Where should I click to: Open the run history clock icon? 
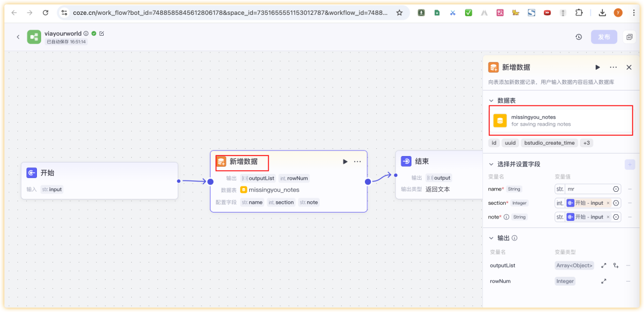point(578,37)
